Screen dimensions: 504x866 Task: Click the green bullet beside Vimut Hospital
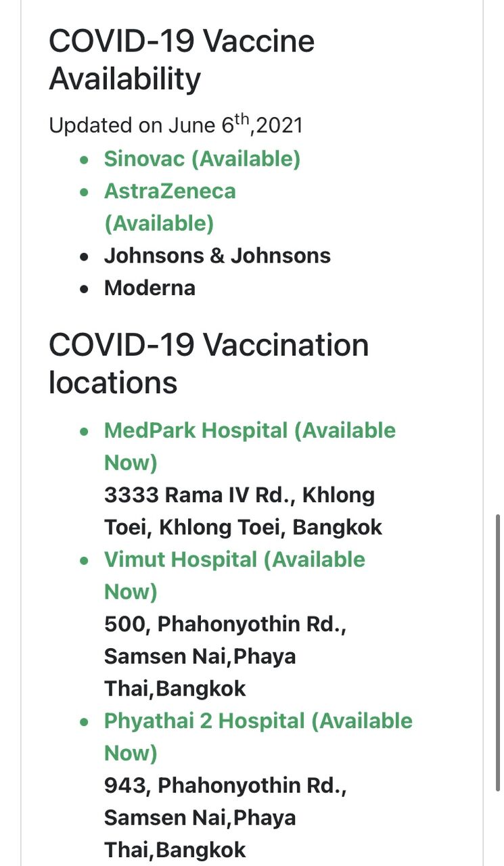pos(84,560)
